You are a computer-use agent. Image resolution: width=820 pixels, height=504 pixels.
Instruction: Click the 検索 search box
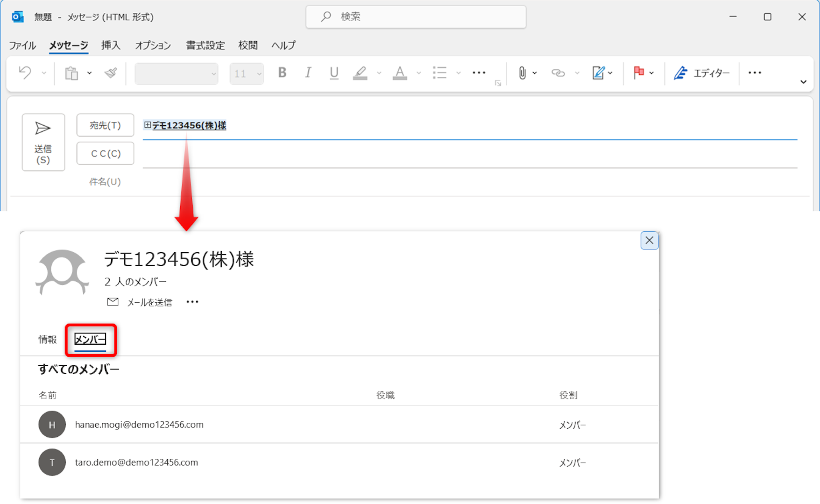(416, 17)
